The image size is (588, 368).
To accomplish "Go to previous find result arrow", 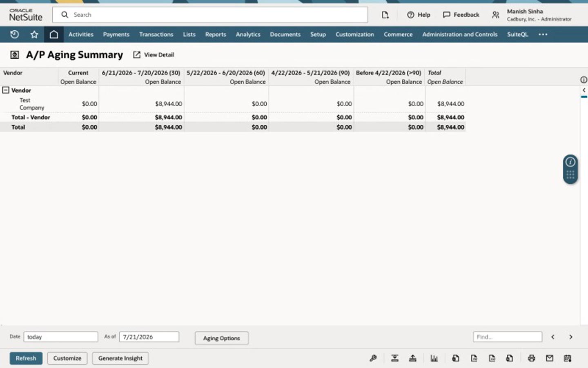I will (553, 337).
